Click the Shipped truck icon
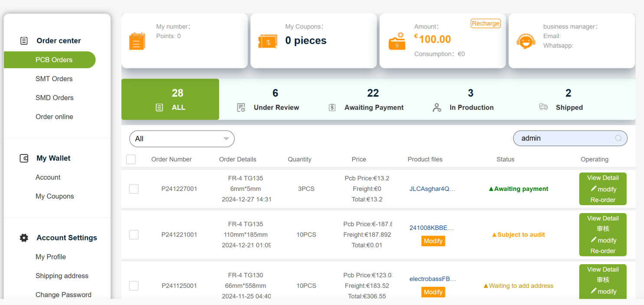Image resolution: width=644 pixels, height=305 pixels. click(x=543, y=107)
